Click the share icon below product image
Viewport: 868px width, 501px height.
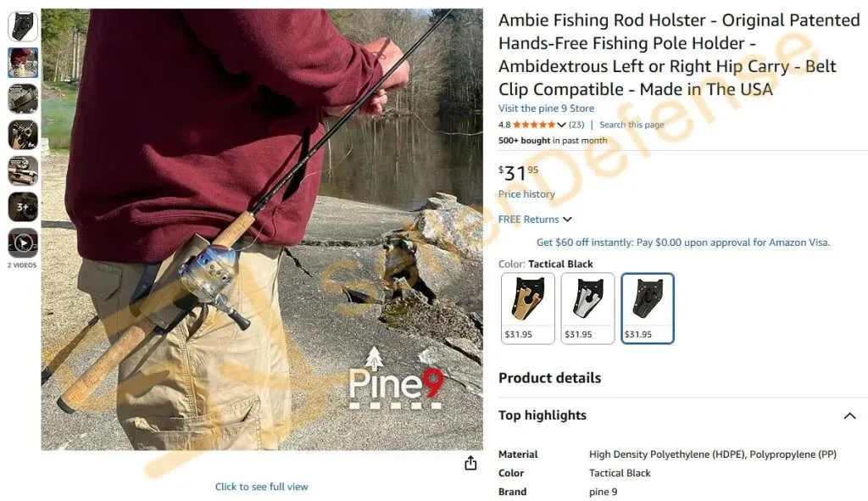(x=470, y=463)
